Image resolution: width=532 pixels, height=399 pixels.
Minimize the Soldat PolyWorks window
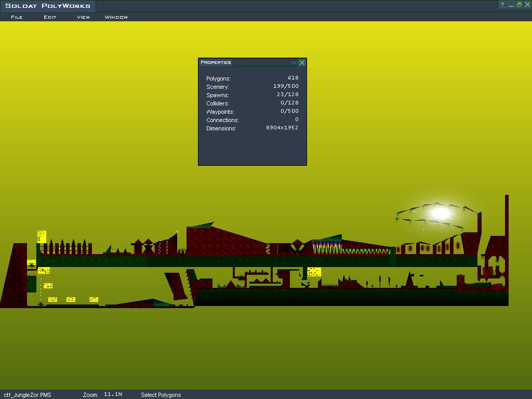pyautogui.click(x=511, y=5)
